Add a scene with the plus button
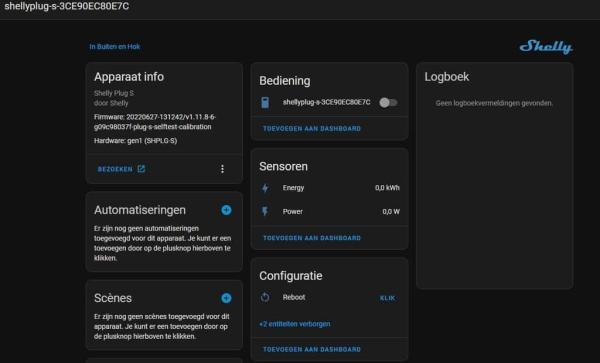 [226, 298]
